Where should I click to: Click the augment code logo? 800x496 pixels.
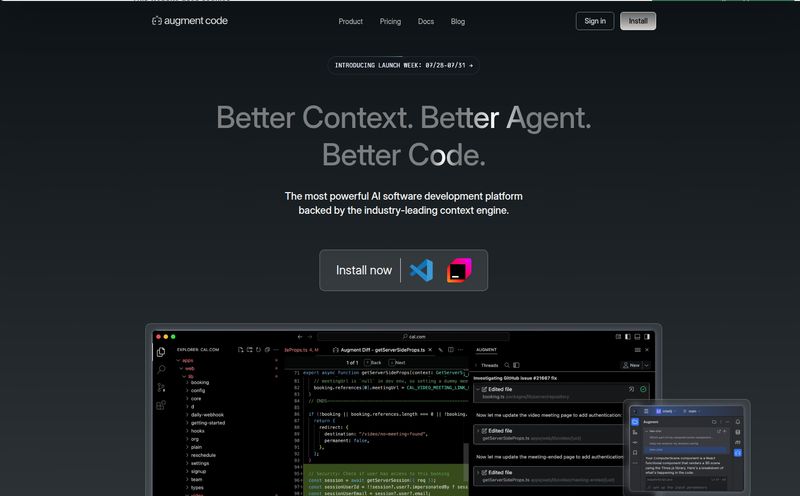click(x=190, y=21)
